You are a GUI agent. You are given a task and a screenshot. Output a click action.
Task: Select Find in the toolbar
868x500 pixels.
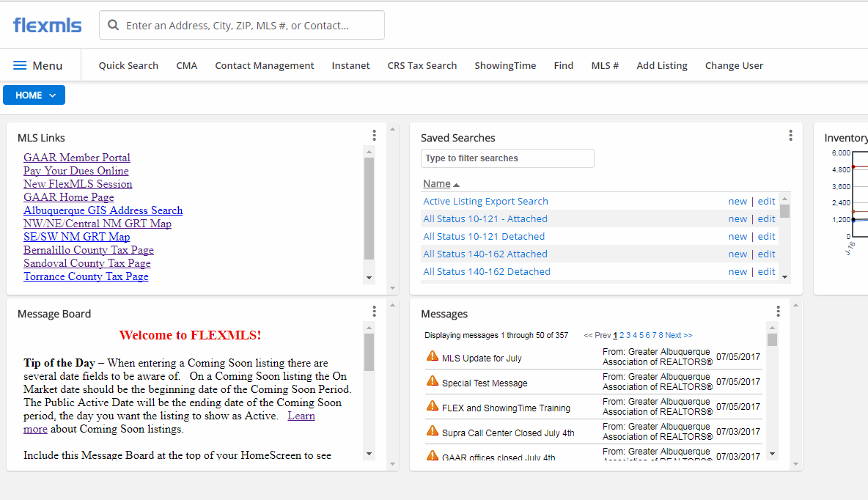click(x=564, y=65)
